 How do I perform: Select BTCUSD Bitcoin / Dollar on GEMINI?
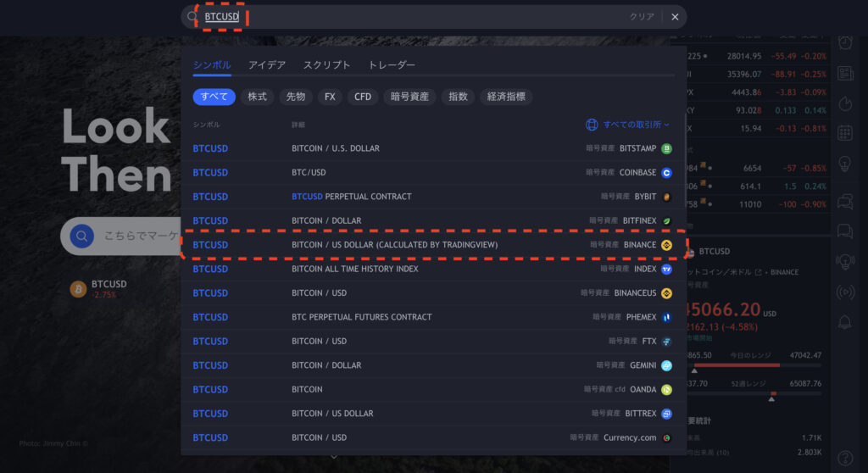coord(433,365)
